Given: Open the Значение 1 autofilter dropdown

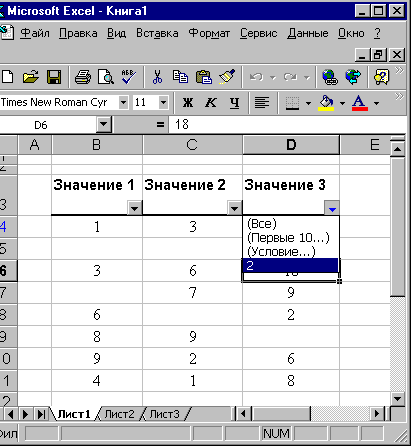Looking at the screenshot, I should pyautogui.click(x=134, y=208).
